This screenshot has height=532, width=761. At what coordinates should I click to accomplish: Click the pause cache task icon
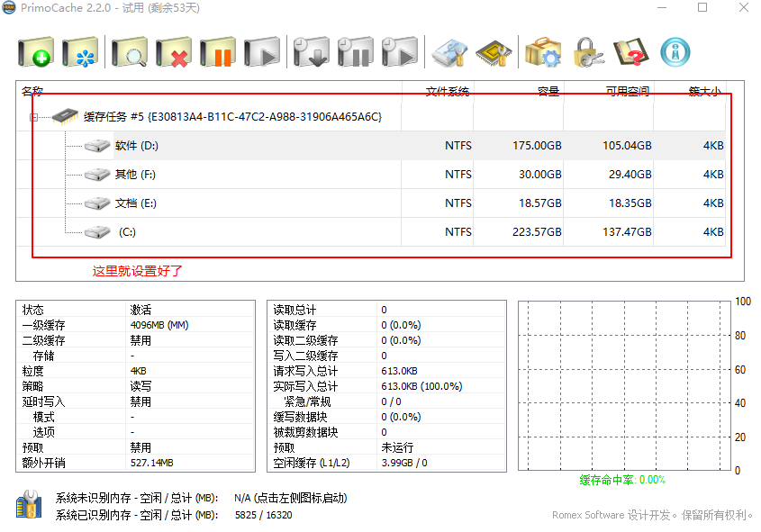click(218, 52)
